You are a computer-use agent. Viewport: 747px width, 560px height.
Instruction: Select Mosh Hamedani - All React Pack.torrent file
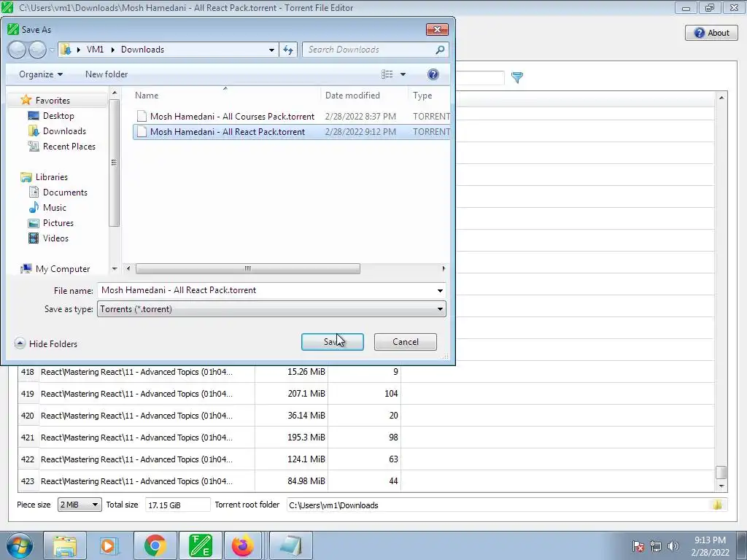(x=291, y=131)
